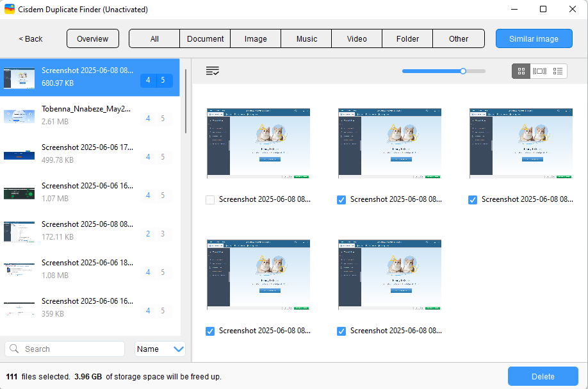Click the 2 | 3 count badge
Screen dimensions: 588x389
[x=156, y=234]
